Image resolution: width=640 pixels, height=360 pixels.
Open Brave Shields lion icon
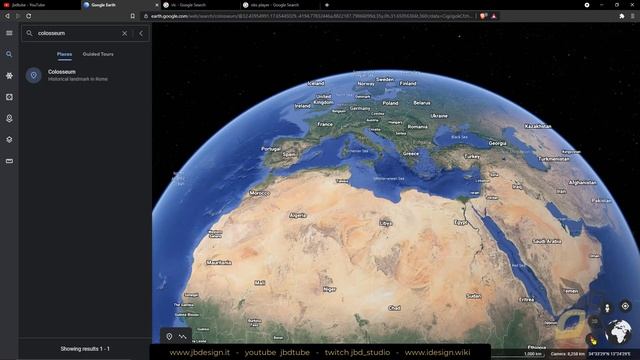pyautogui.click(x=483, y=16)
